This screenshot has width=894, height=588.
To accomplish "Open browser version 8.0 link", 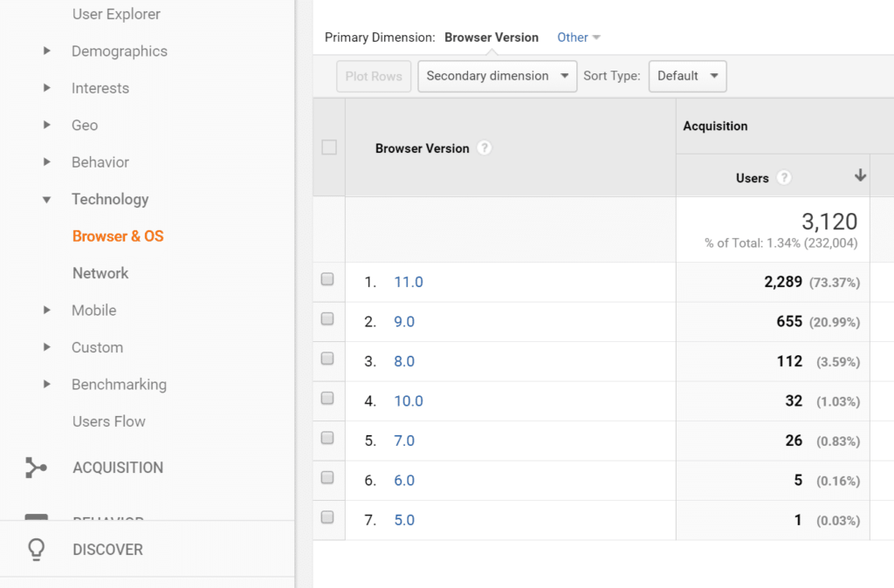I will [x=404, y=361].
